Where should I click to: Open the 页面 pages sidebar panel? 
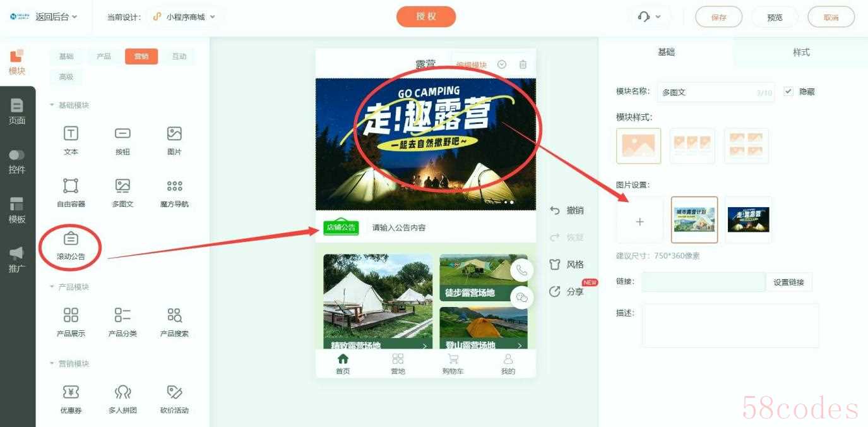[17, 112]
